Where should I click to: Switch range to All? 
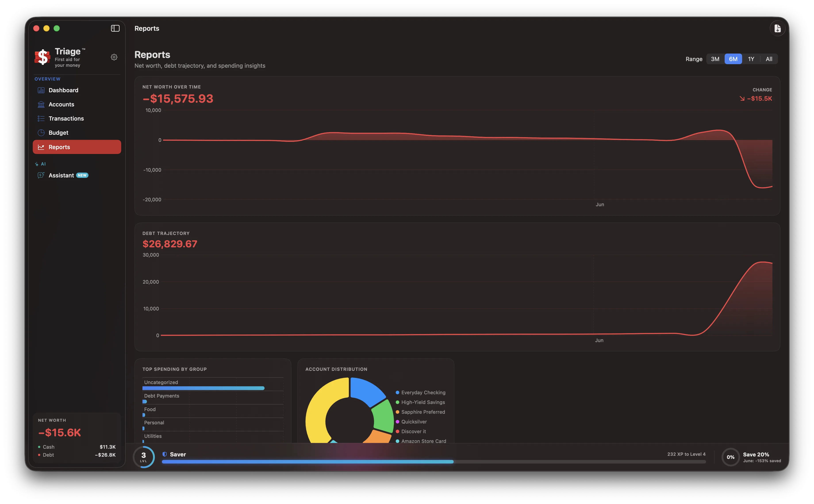tap(769, 59)
